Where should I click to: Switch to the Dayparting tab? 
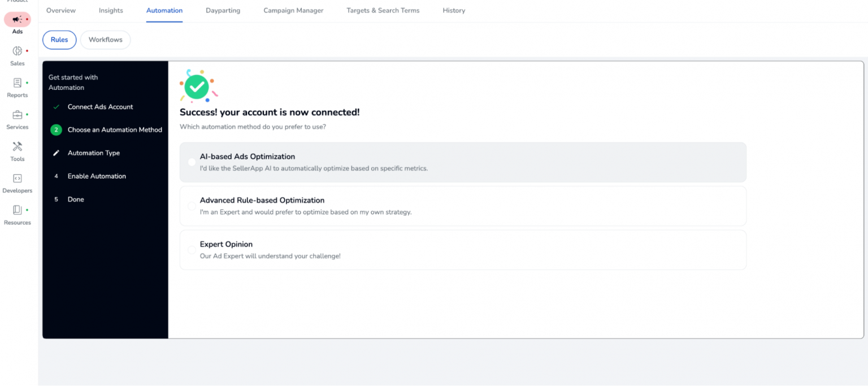[x=223, y=10]
